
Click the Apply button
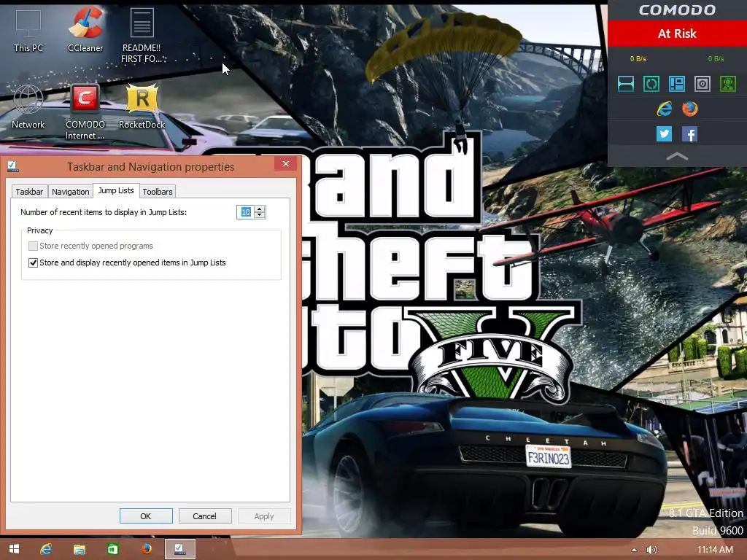[x=264, y=516]
